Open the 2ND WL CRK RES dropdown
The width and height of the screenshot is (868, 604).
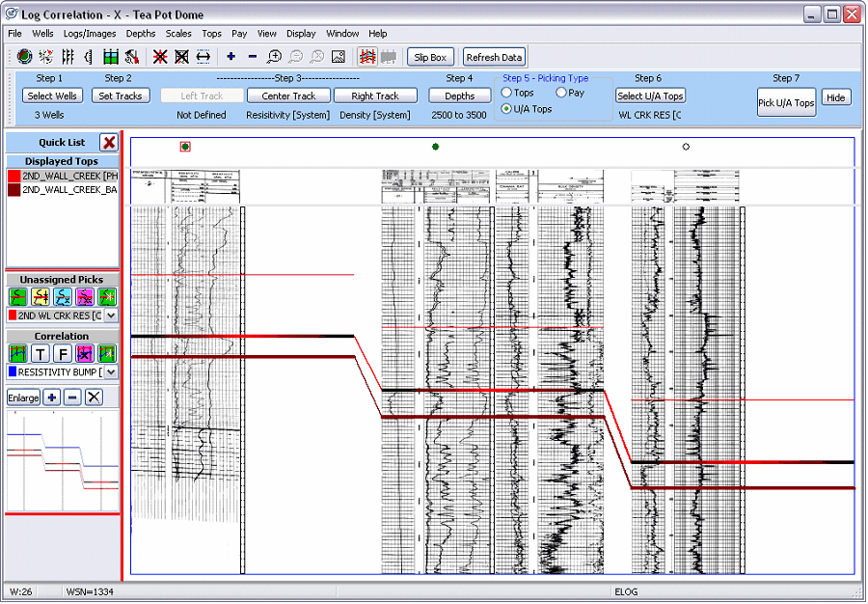(x=111, y=316)
